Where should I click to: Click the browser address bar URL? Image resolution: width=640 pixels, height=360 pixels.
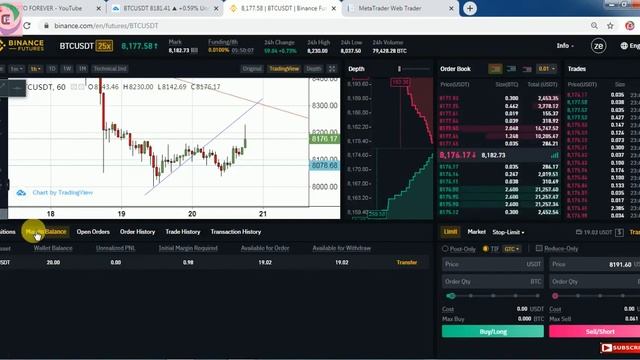click(x=106, y=26)
